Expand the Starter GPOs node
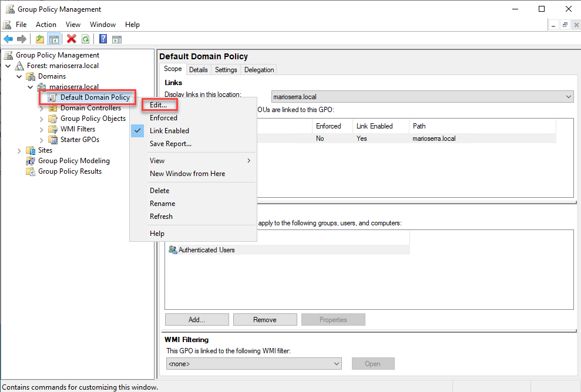Viewport: 581px width, 392px height. click(42, 140)
